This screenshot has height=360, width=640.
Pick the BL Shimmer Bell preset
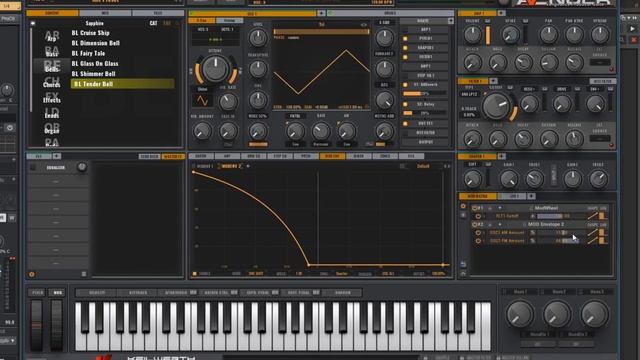(x=93, y=74)
